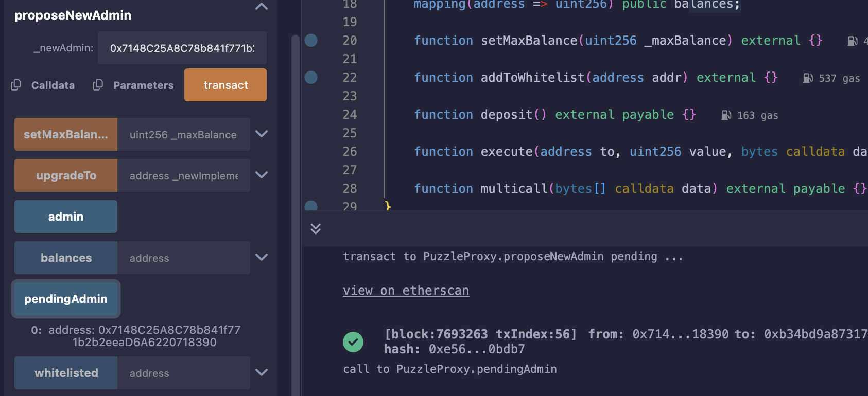Click the Calldata label
868x396 pixels.
[x=53, y=85]
